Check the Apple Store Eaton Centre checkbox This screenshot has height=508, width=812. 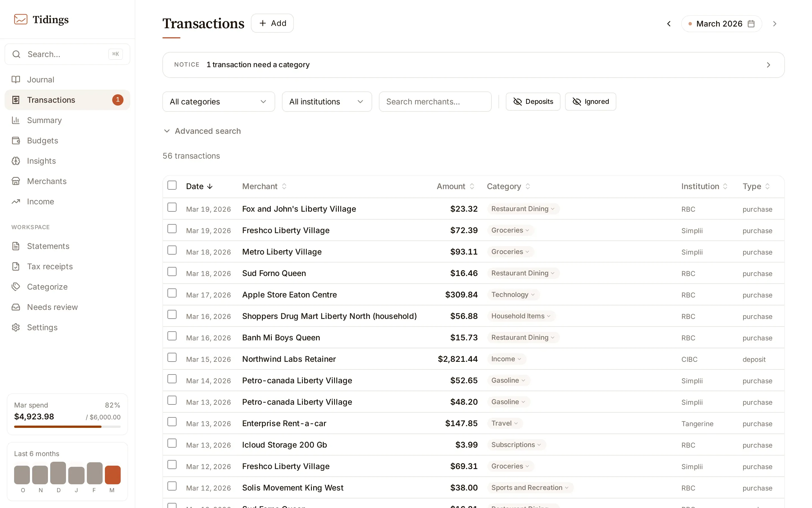[172, 293]
